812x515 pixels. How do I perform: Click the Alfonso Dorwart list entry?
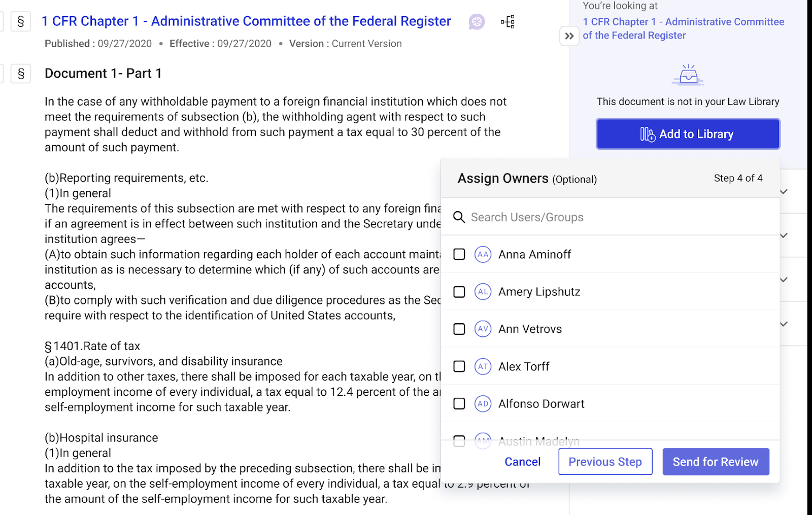(541, 404)
